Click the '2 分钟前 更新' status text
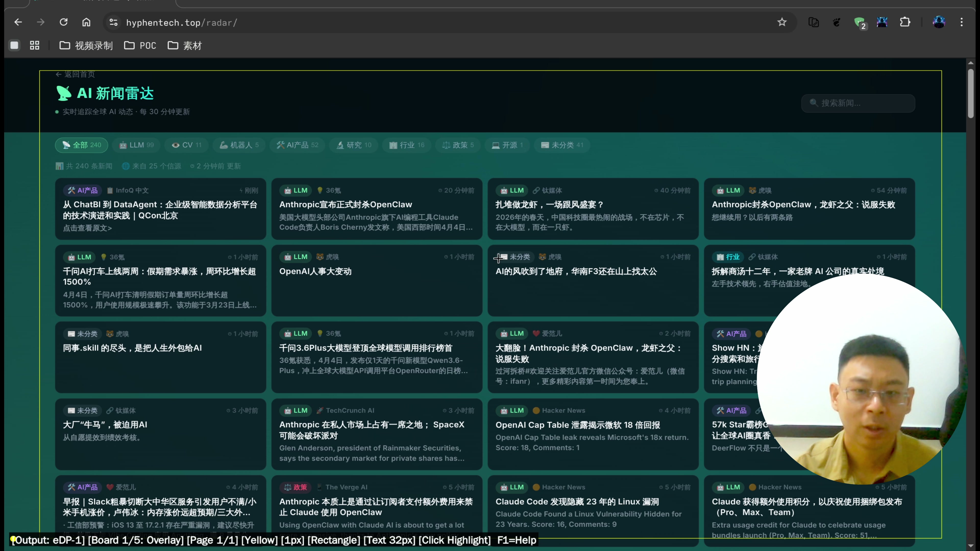Image resolution: width=980 pixels, height=551 pixels. click(x=215, y=166)
